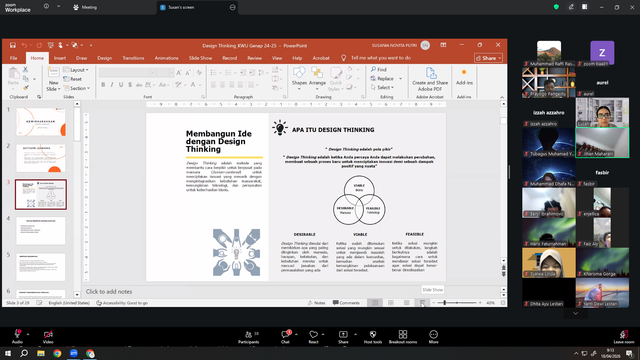This screenshot has width=640, height=360.
Task: Click the Accessibility: Good to go status icon
Action: 99,303
